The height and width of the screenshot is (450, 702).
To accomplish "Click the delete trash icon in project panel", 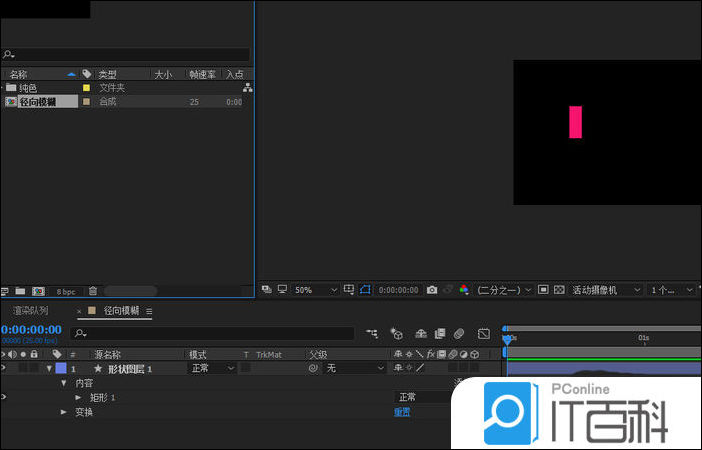I will (x=93, y=291).
